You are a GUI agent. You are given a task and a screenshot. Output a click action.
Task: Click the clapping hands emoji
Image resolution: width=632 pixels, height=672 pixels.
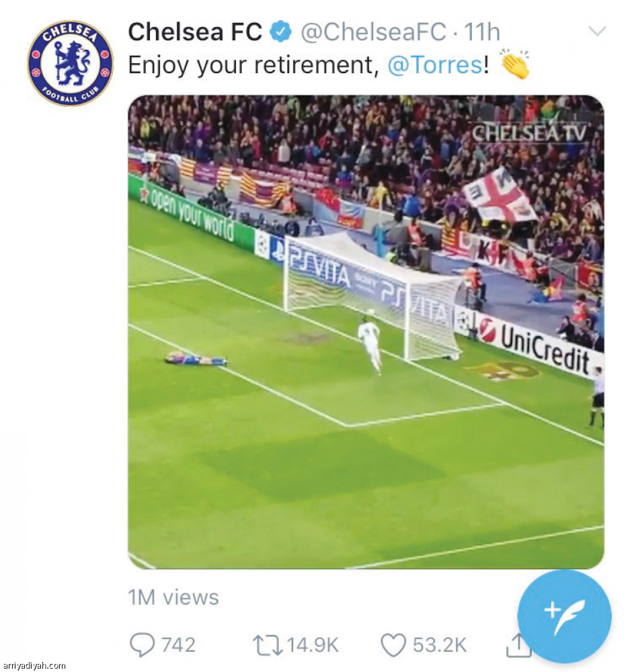point(515,64)
